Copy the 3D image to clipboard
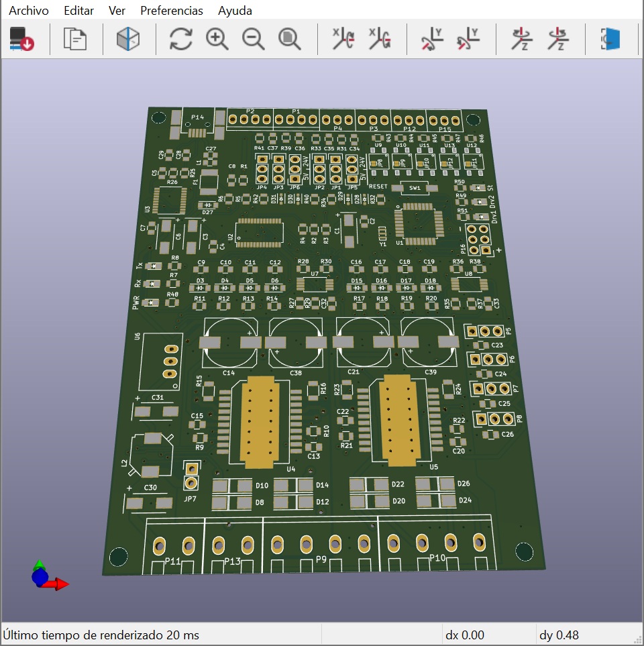This screenshot has height=646, width=644. [x=74, y=39]
